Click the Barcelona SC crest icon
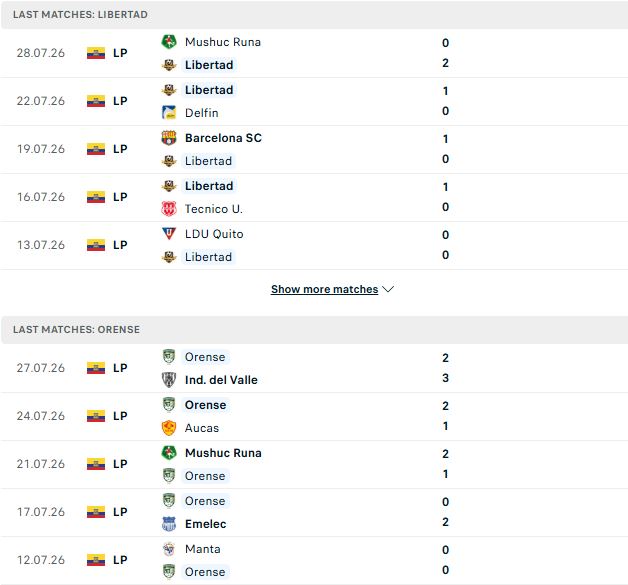This screenshot has height=585, width=628. (x=169, y=138)
